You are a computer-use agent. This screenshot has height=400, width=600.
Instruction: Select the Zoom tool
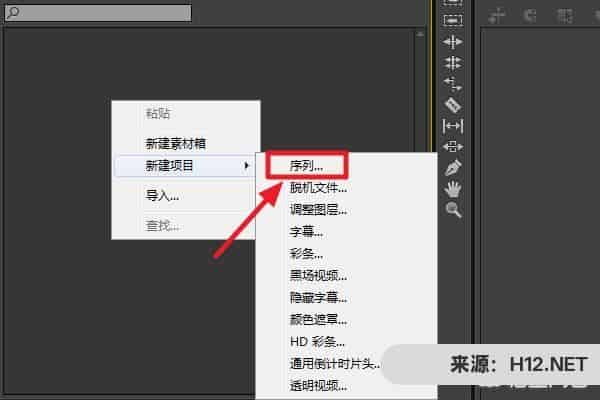coord(453,210)
